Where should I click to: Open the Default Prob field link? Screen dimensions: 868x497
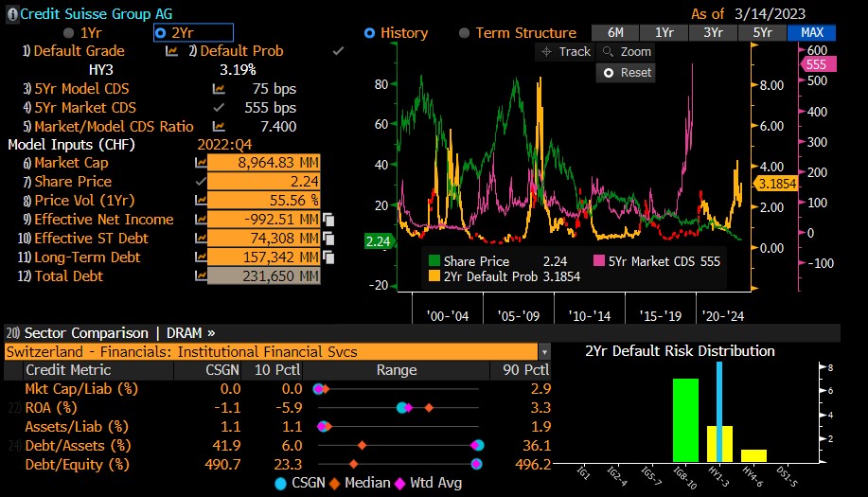tap(241, 51)
